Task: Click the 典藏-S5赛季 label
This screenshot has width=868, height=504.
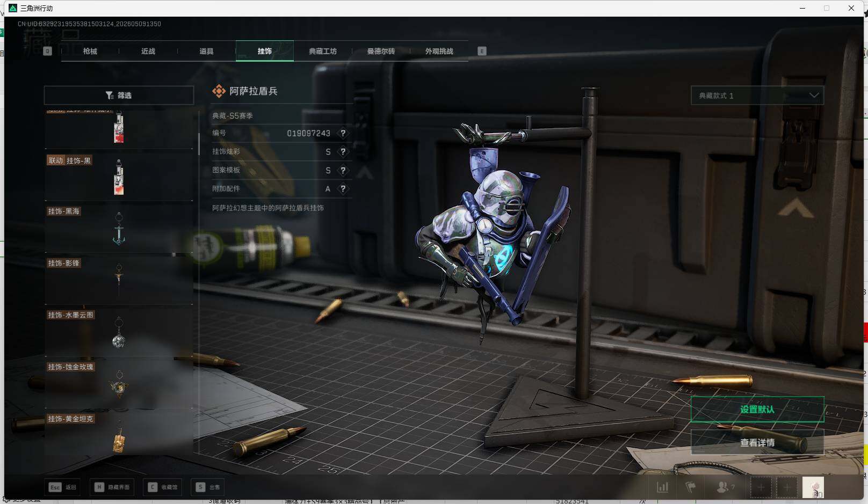Action: (233, 115)
